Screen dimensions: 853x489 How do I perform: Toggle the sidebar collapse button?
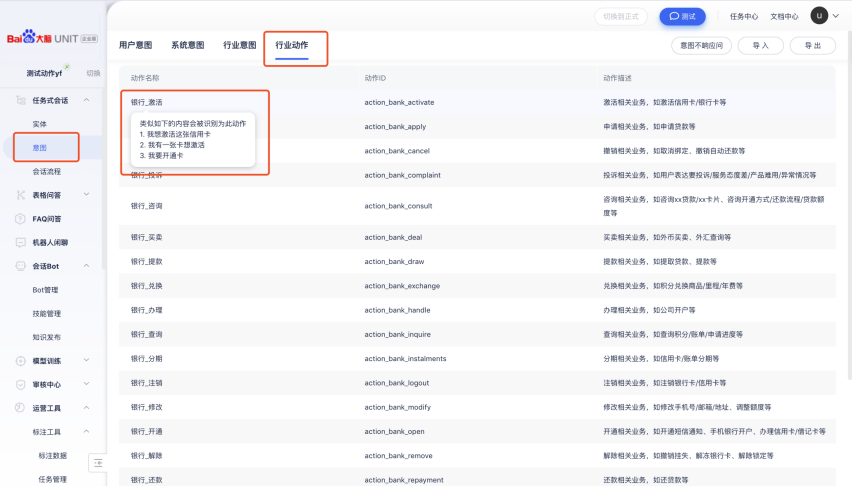(x=97, y=462)
